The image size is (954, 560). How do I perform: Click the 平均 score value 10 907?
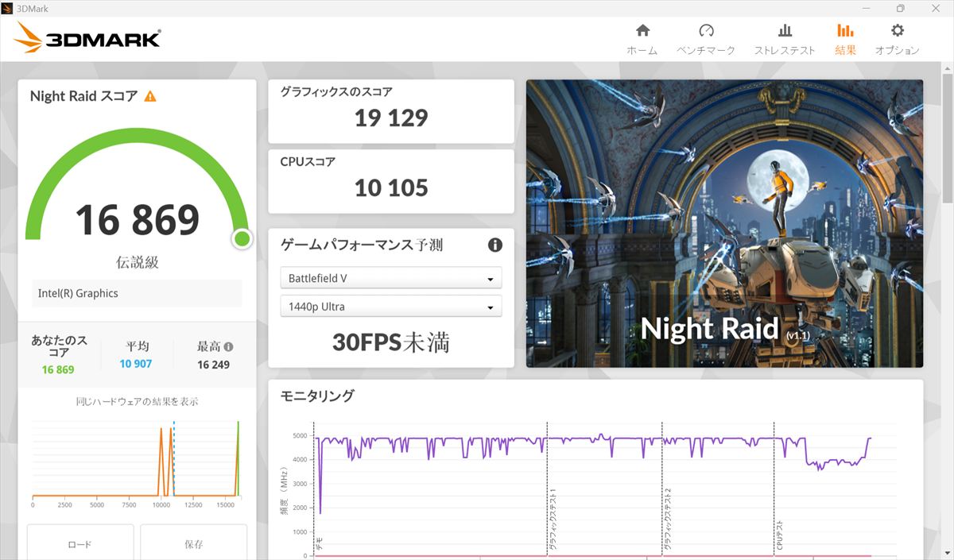(136, 364)
